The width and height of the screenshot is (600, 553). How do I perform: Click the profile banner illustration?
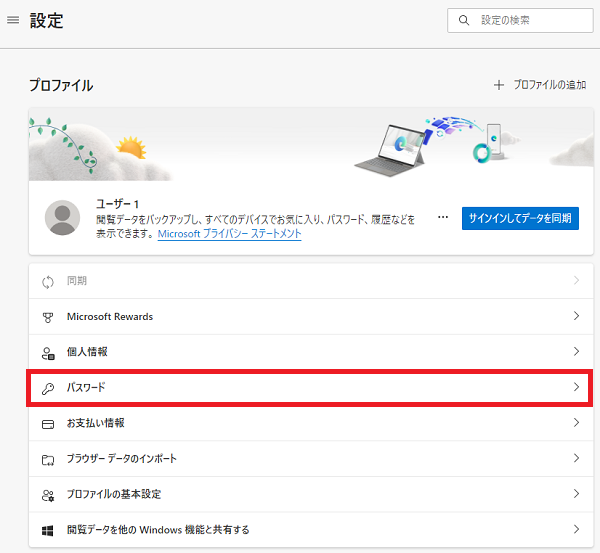tap(311, 144)
